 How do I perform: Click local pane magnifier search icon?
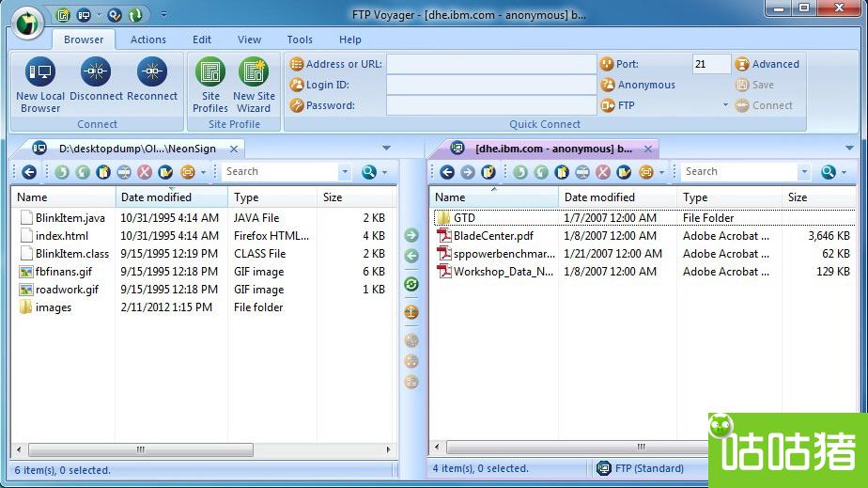pyautogui.click(x=368, y=172)
